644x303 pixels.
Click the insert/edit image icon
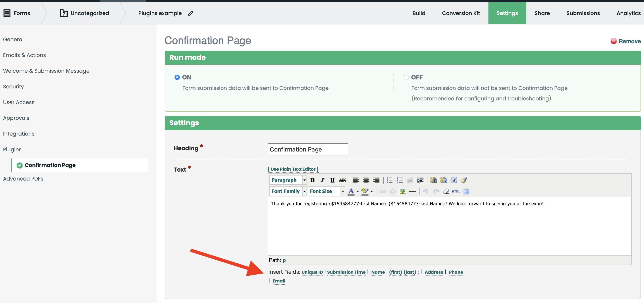(x=403, y=191)
